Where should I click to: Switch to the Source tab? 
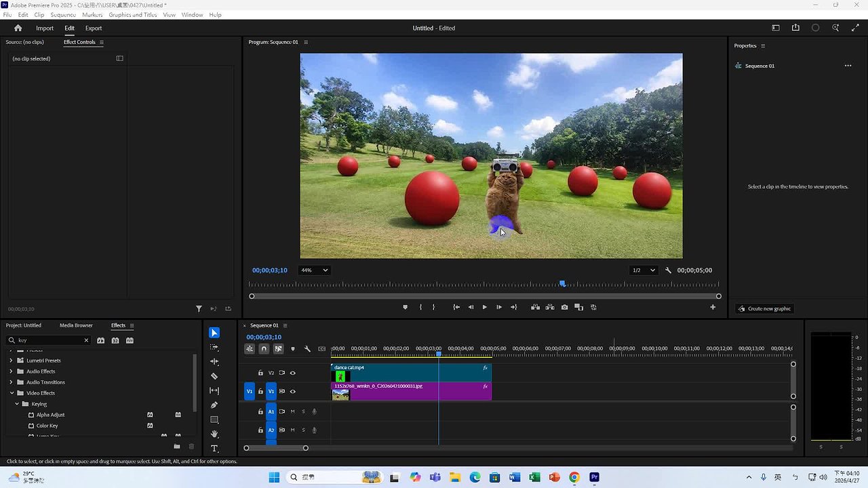(x=24, y=42)
